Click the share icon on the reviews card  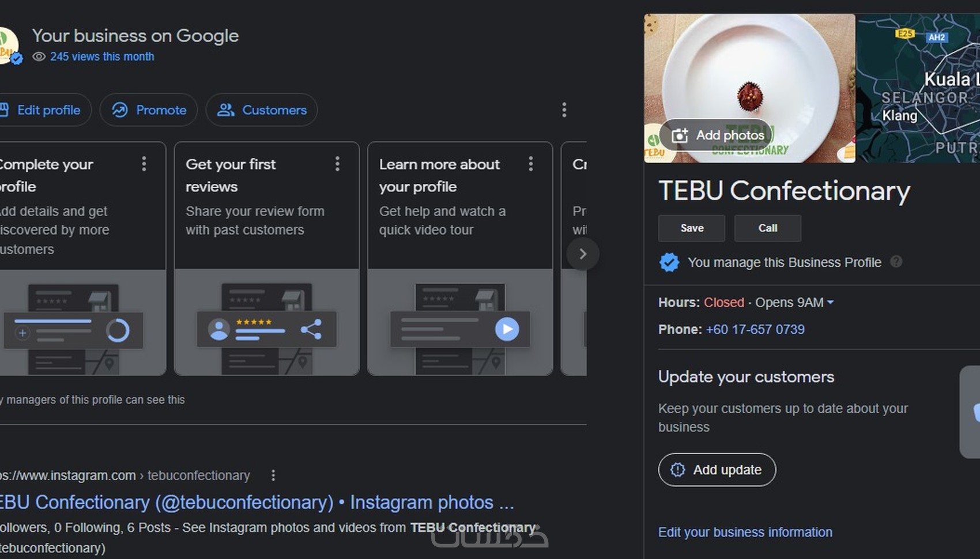pyautogui.click(x=311, y=329)
